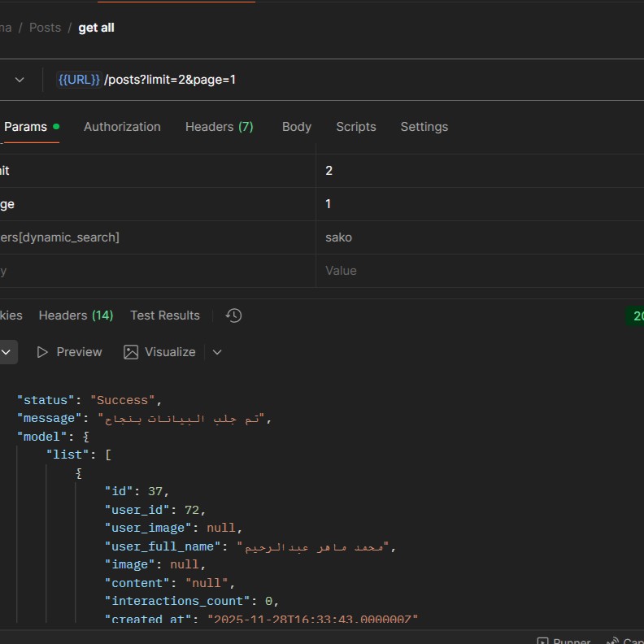Go to the Scripts tab
The width and height of the screenshot is (644, 644).
coord(355,127)
